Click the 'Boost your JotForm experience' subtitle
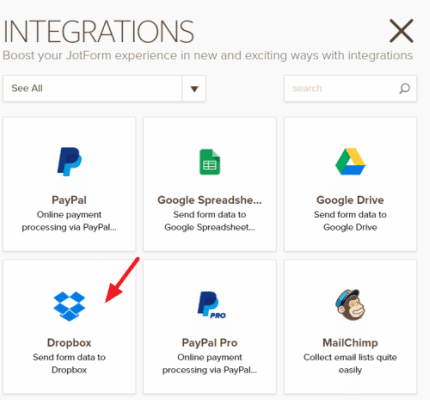The width and height of the screenshot is (430, 400). pyautogui.click(x=208, y=55)
